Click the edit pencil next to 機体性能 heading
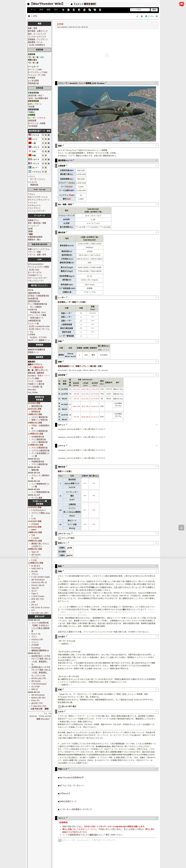The image size is (186, 868). pyautogui.click(x=67, y=232)
